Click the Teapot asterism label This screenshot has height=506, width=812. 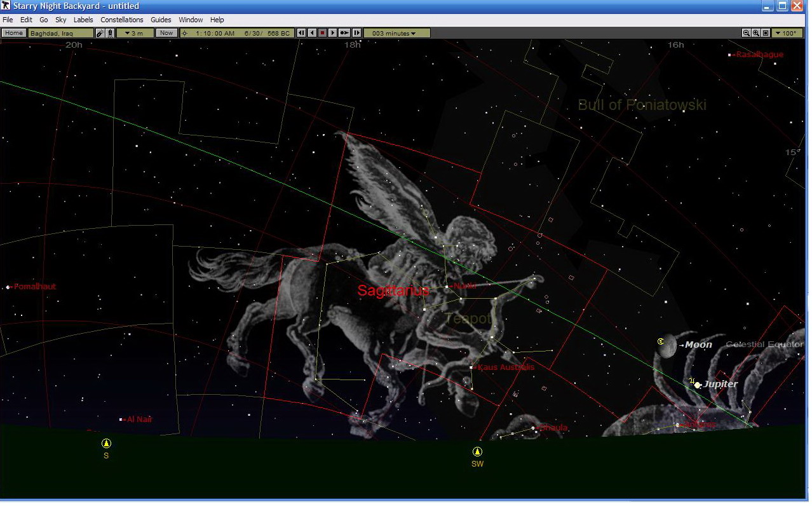point(468,318)
